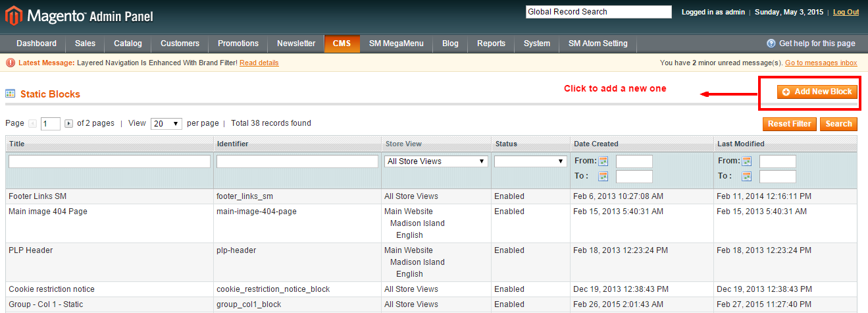This screenshot has width=868, height=313.
Task: Click the Date Created To date field
Action: (x=634, y=177)
